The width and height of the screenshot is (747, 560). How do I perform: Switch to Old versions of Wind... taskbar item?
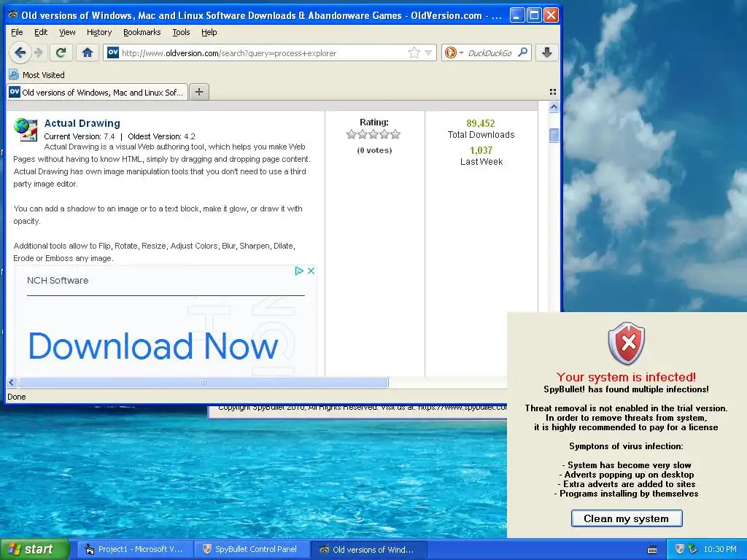(368, 549)
